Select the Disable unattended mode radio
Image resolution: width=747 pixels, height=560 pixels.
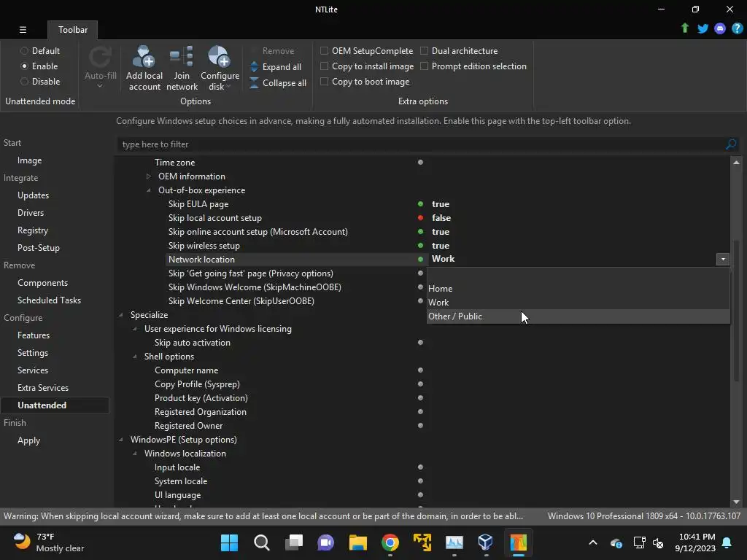(x=24, y=82)
